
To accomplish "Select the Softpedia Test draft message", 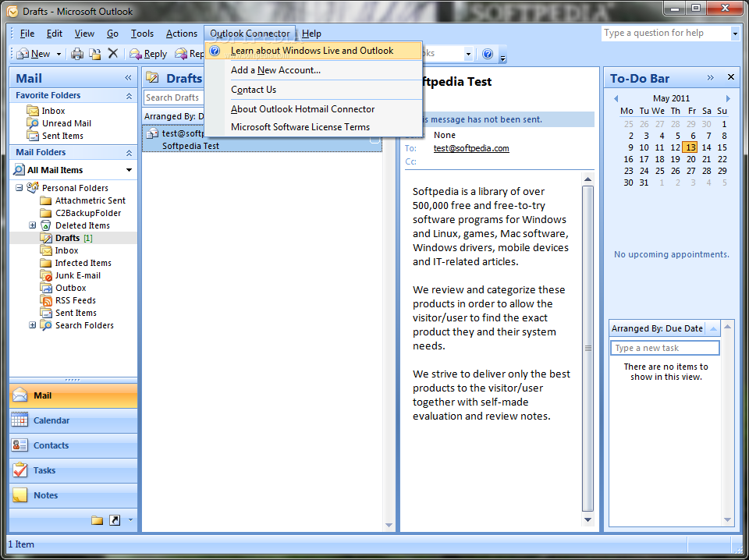I will [262, 140].
